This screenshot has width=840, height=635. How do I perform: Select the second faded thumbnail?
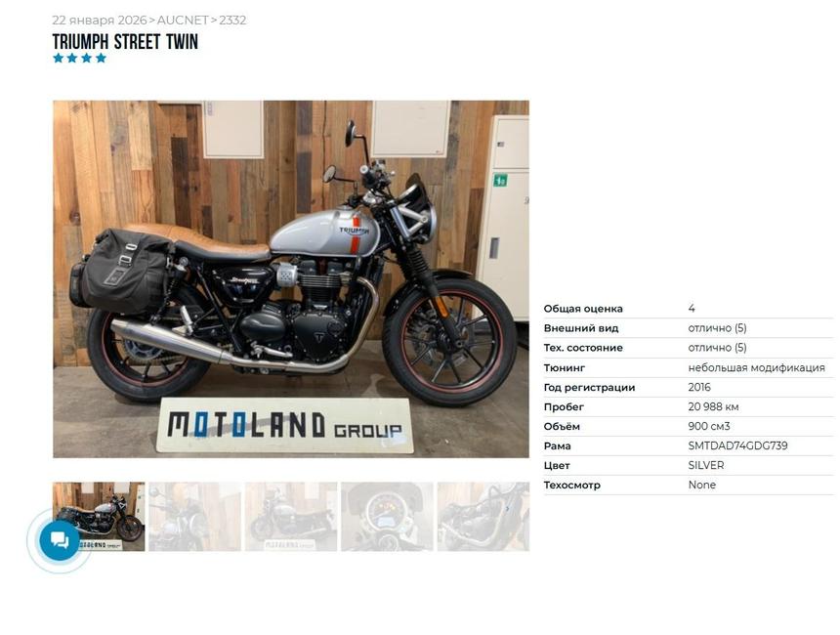tap(195, 517)
